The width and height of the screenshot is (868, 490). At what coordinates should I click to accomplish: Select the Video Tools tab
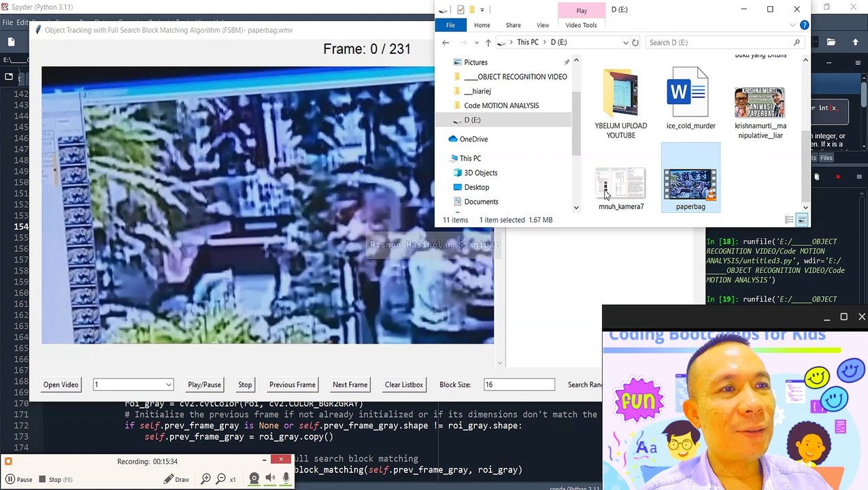581,25
